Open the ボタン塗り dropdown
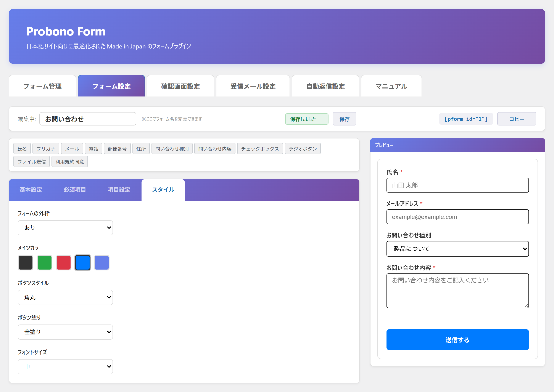The width and height of the screenshot is (554, 392). 65,332
